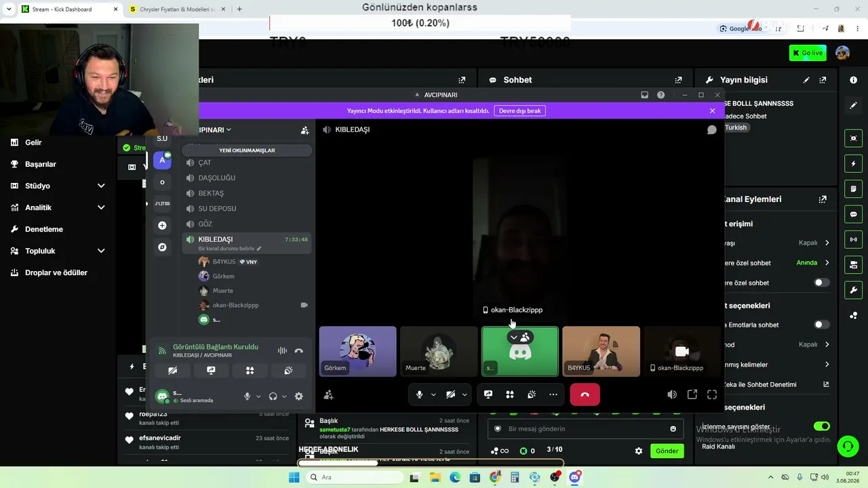
Task: Type in Bir mesaj gönderin field
Action: (x=586, y=429)
